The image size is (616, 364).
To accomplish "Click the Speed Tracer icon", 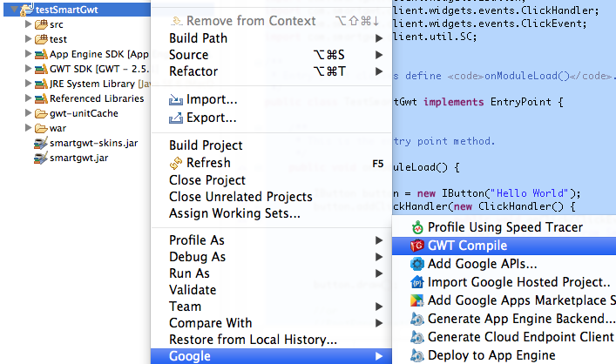I will point(417,227).
